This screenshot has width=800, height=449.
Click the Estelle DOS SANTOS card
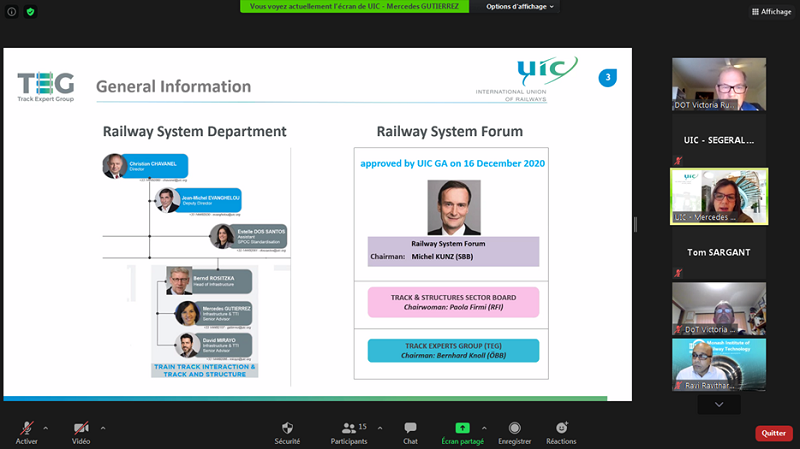click(x=248, y=236)
